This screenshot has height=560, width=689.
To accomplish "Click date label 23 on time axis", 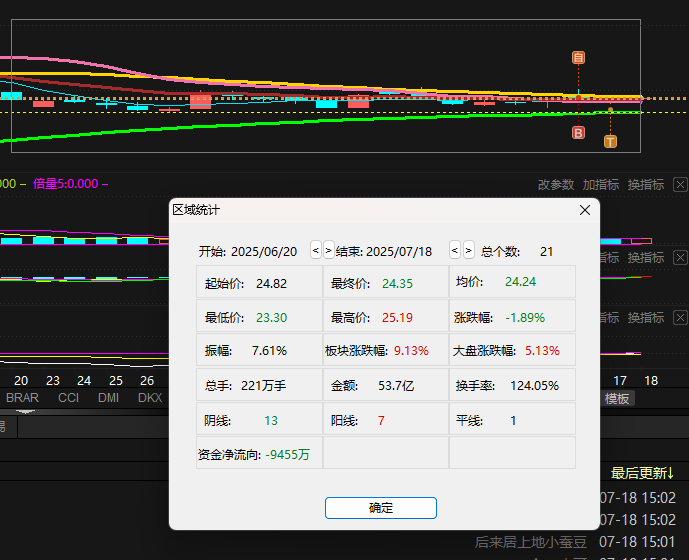I will [53, 381].
